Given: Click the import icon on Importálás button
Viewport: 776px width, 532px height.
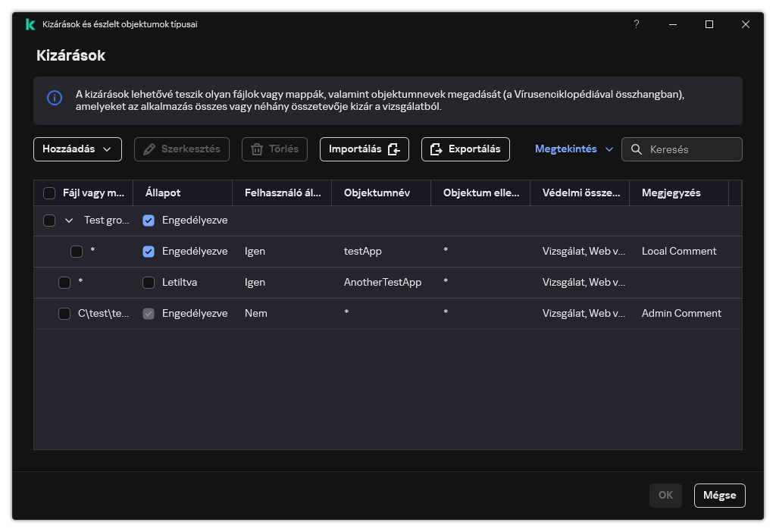Looking at the screenshot, I should [394, 149].
